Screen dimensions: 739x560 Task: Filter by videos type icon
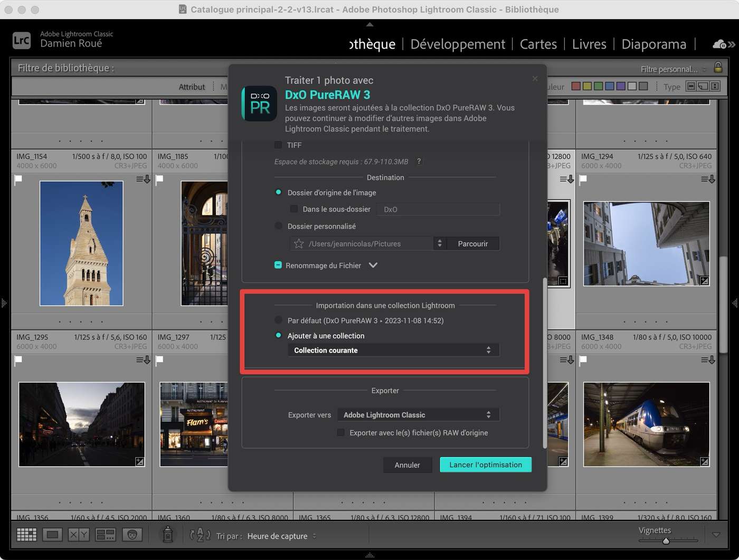(x=715, y=86)
